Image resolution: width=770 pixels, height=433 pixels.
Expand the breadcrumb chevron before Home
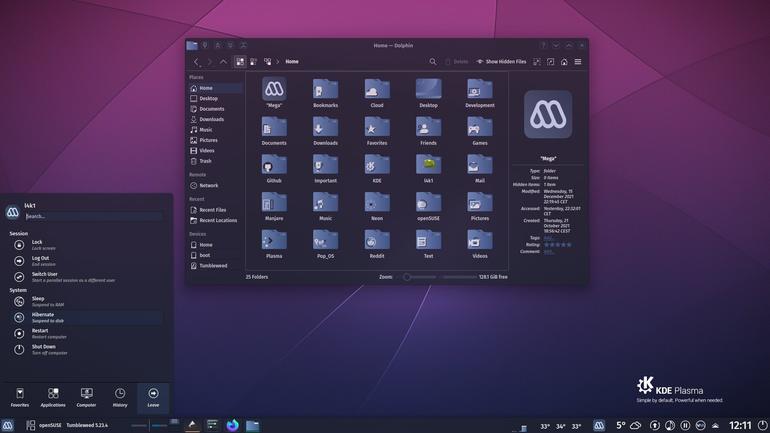(x=278, y=62)
